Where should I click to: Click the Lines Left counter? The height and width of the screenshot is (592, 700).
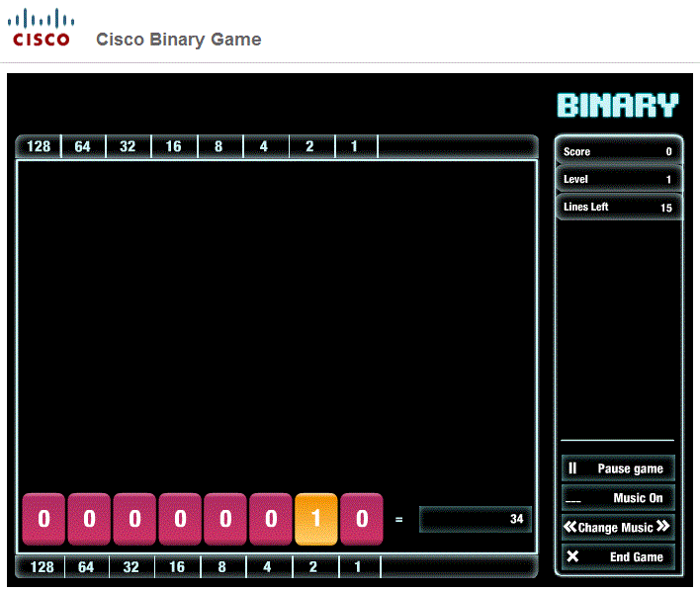tap(618, 207)
